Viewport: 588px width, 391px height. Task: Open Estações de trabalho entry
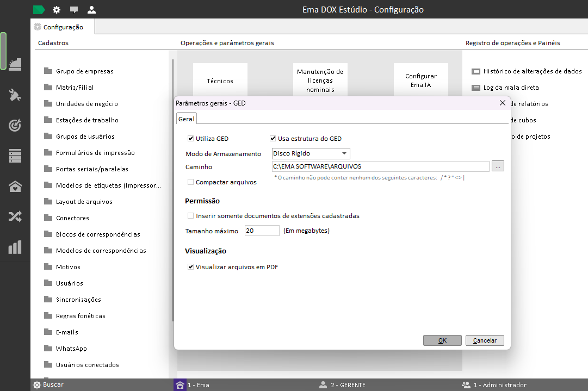(87, 120)
